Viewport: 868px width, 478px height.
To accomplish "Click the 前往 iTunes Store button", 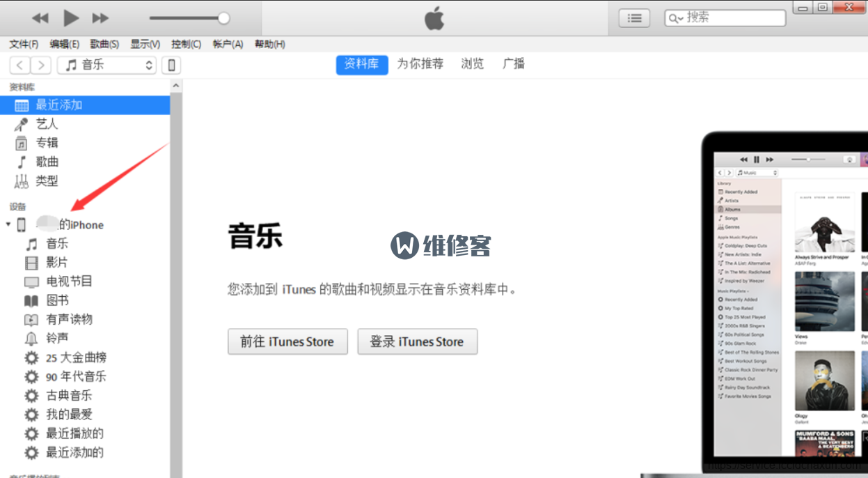I will click(287, 341).
